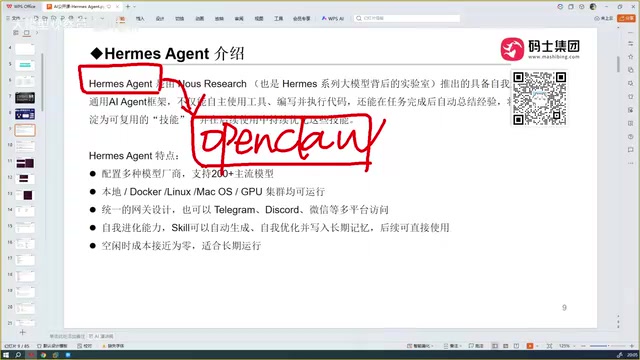Open the 视图 ribbon tab
640x360 pixels.
(x=259, y=19)
